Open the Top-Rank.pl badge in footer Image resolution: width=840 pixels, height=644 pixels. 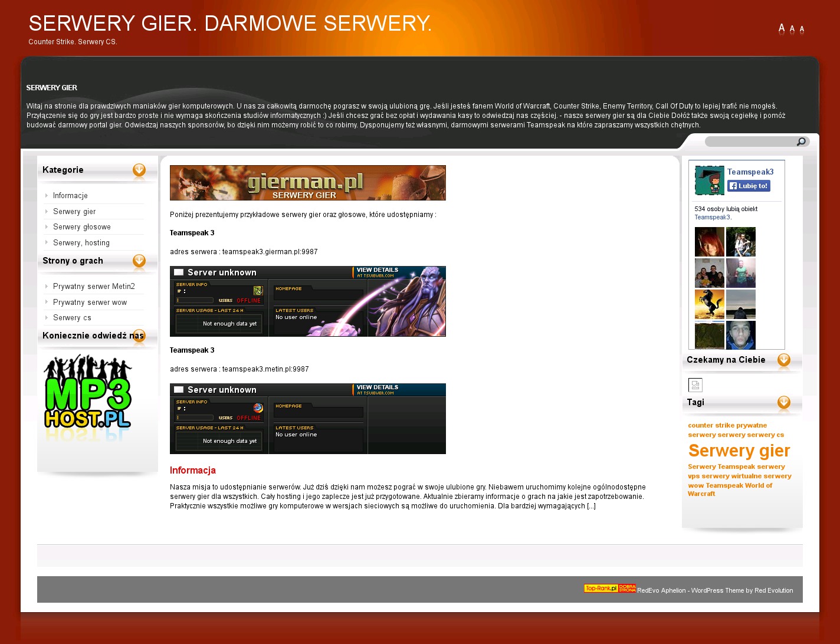(x=609, y=589)
